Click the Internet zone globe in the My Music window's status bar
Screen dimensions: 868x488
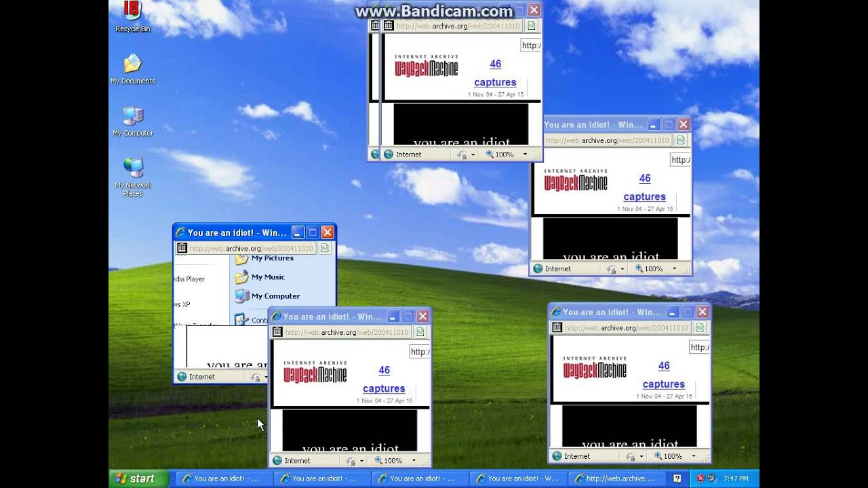pyautogui.click(x=182, y=376)
